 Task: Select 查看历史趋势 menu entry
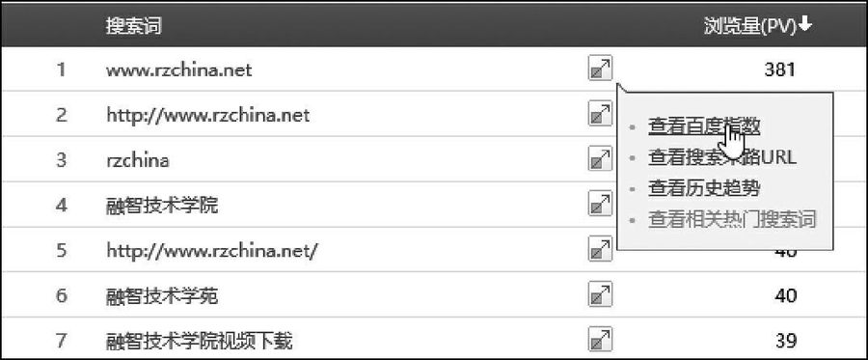[x=704, y=188]
